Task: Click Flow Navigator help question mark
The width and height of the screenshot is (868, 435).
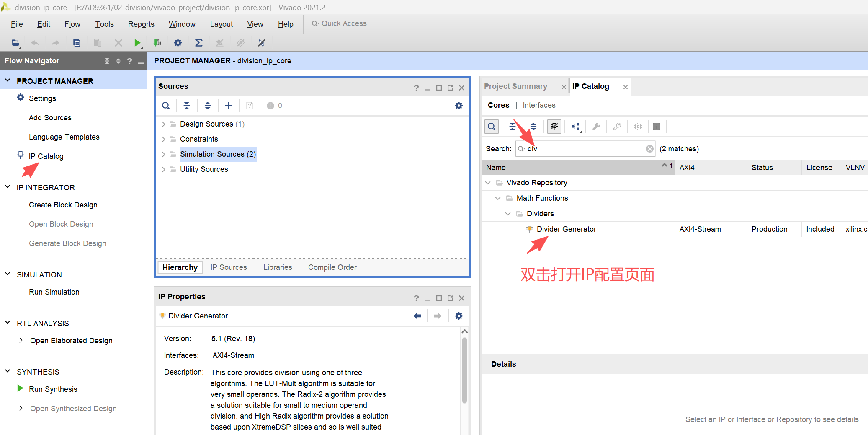Action: tap(129, 61)
